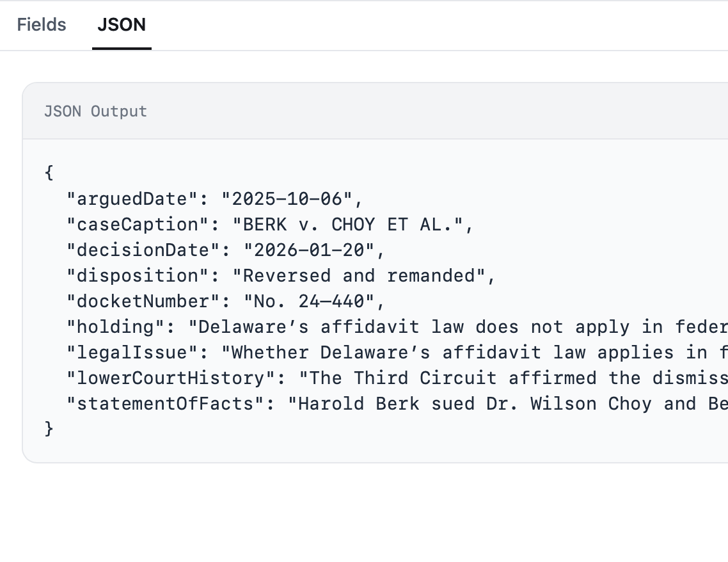Click the "arguedDate" line with 2025-10-06
The height and width of the screenshot is (562, 728).
[x=214, y=199]
